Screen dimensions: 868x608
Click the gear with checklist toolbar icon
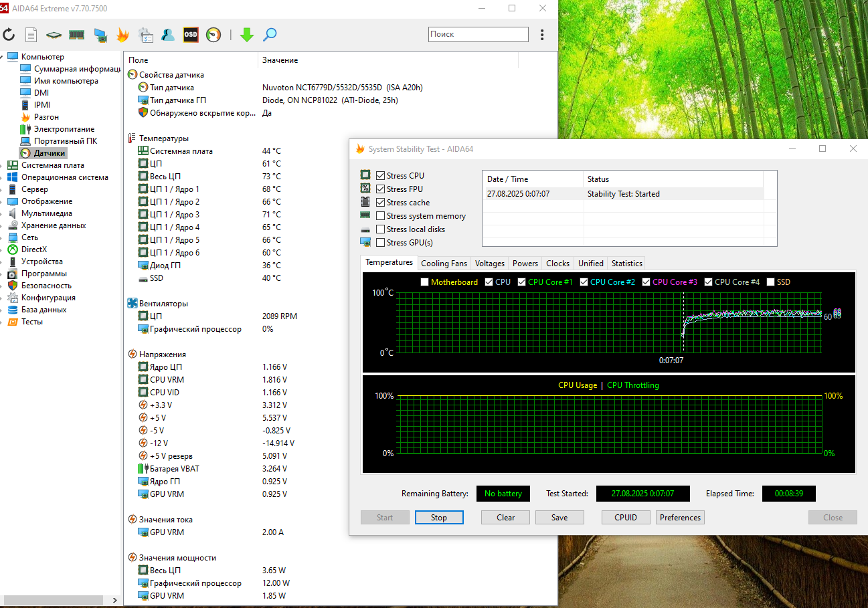[145, 35]
